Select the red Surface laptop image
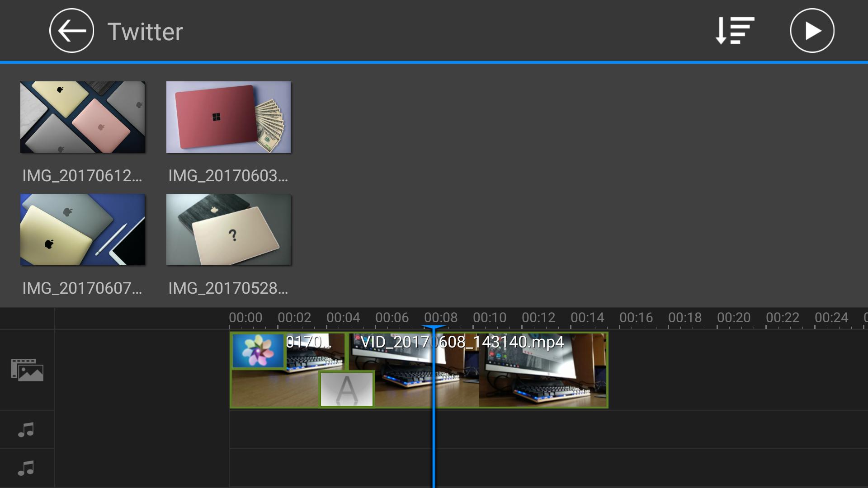 click(228, 117)
